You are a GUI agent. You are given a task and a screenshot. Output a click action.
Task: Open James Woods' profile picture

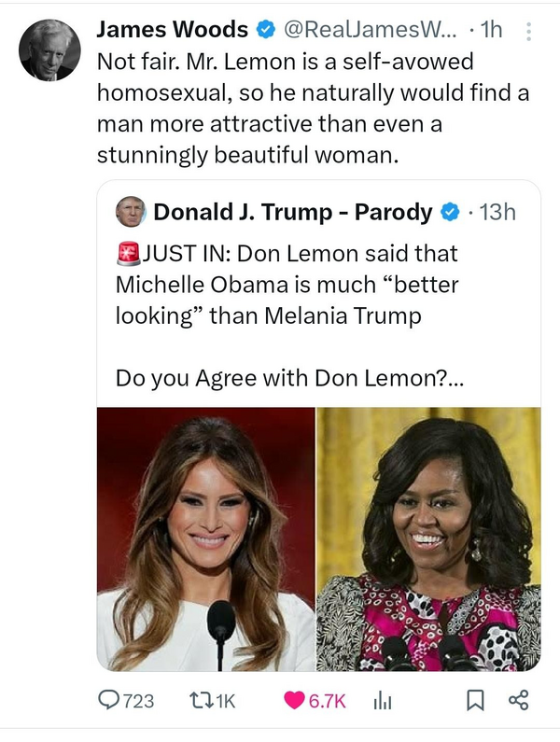[x=49, y=49]
